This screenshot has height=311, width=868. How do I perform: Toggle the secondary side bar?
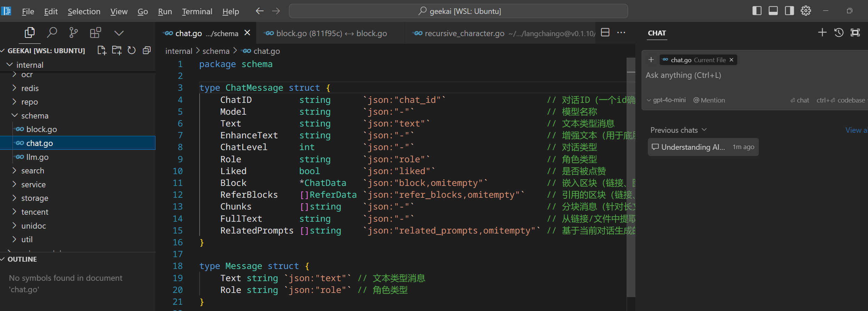coord(789,11)
